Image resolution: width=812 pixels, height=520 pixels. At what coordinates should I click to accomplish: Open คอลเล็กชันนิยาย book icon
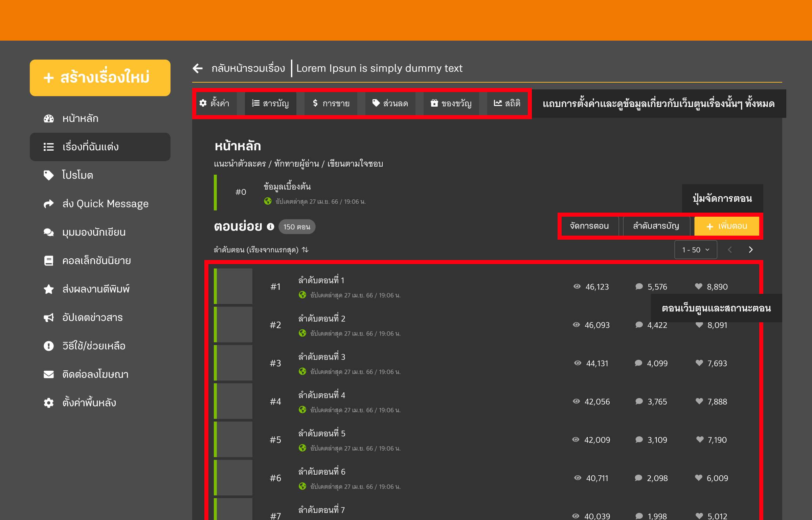pyautogui.click(x=49, y=261)
